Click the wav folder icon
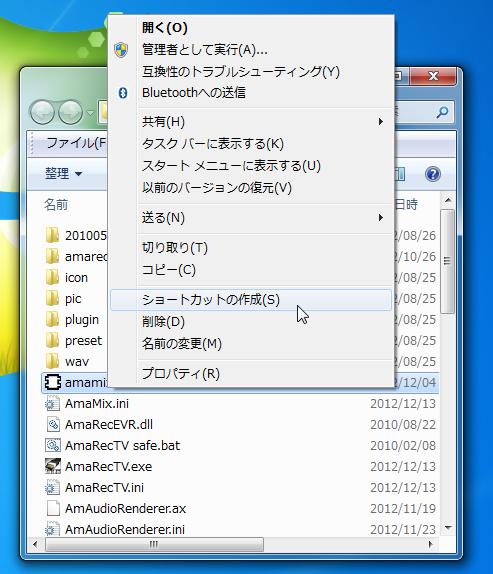The image size is (493, 574). click(52, 361)
